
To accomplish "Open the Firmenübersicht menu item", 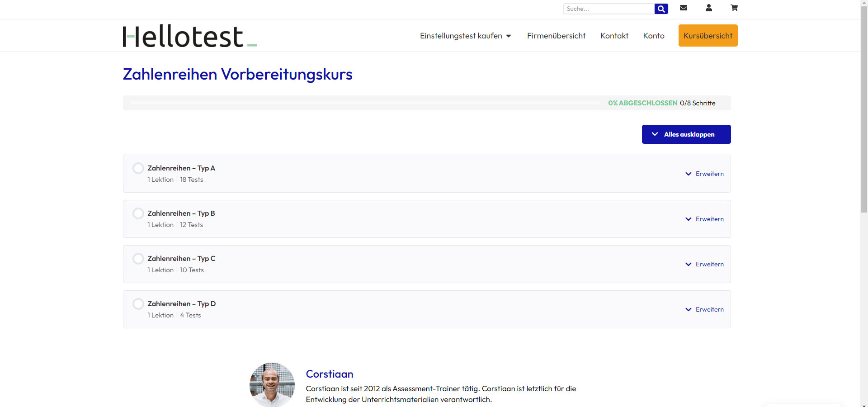I will click(x=556, y=36).
